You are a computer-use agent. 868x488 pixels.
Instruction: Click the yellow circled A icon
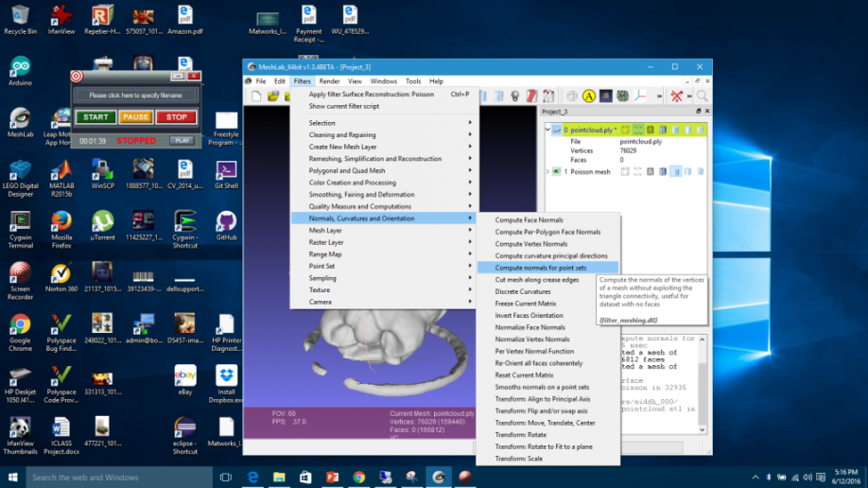click(589, 96)
